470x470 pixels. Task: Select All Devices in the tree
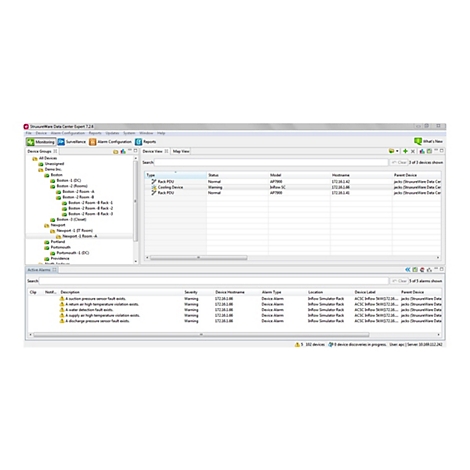click(48, 158)
